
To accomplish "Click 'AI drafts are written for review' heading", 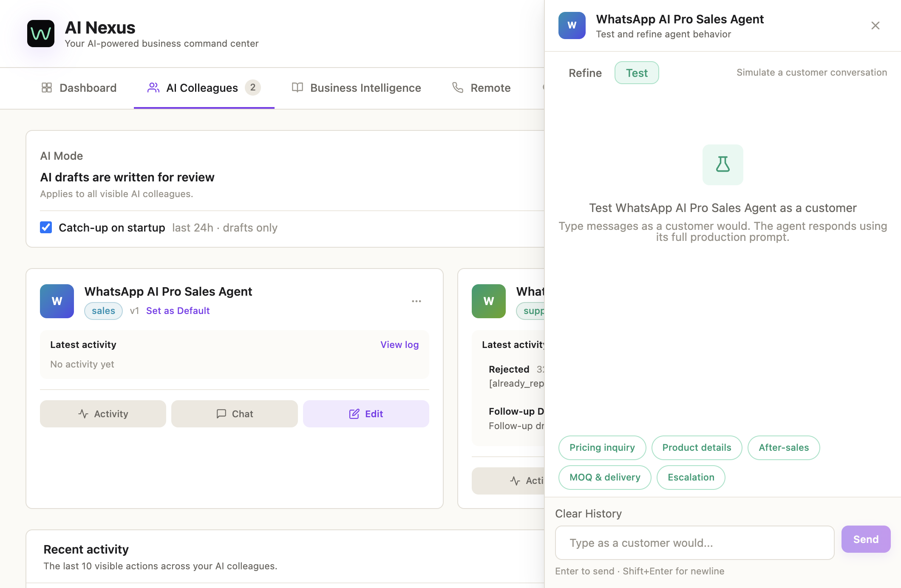I will [x=127, y=177].
